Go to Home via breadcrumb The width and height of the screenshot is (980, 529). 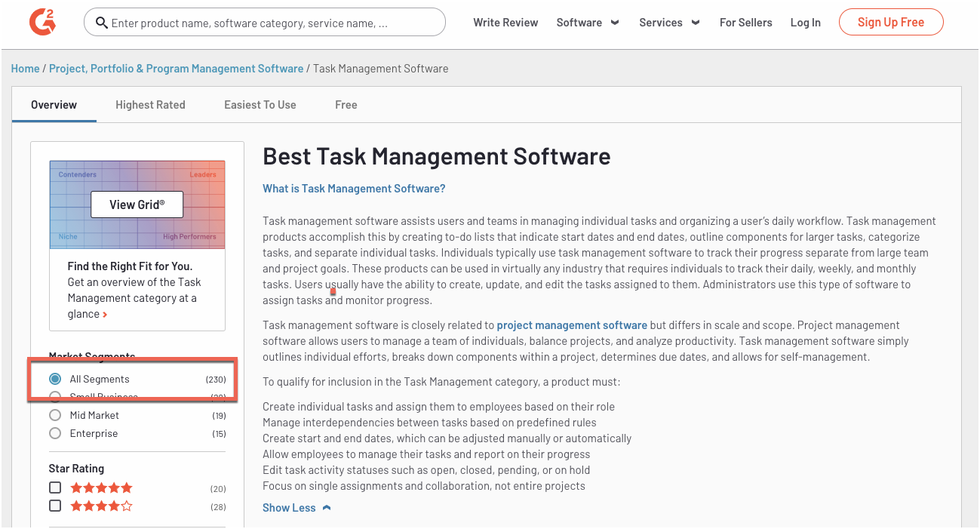coord(25,69)
